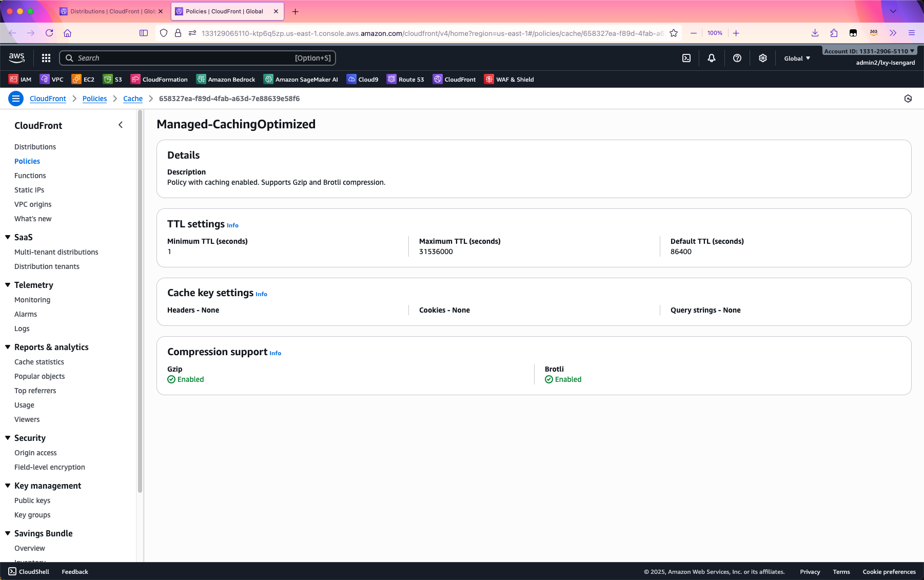Screen dimensions: 924x580
Task: Open the AWS services grid menu
Action: point(46,58)
